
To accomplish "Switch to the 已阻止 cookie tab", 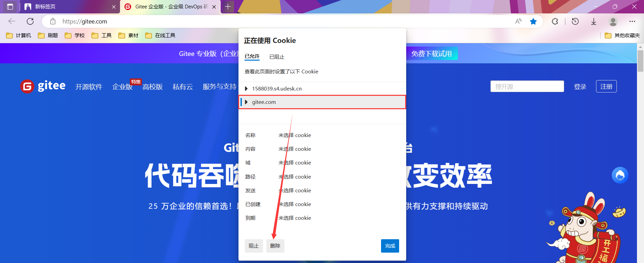I will coord(277,57).
